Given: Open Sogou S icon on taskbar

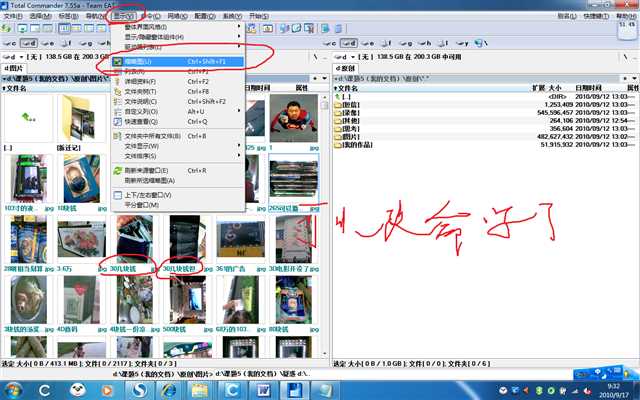Looking at the screenshot, I should point(140,390).
